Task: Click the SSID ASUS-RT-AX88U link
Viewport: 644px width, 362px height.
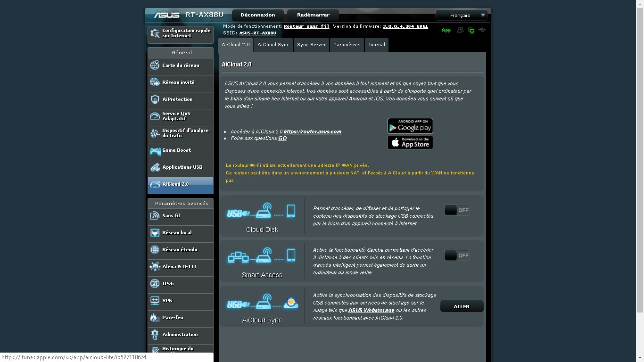Action: pyautogui.click(x=257, y=33)
